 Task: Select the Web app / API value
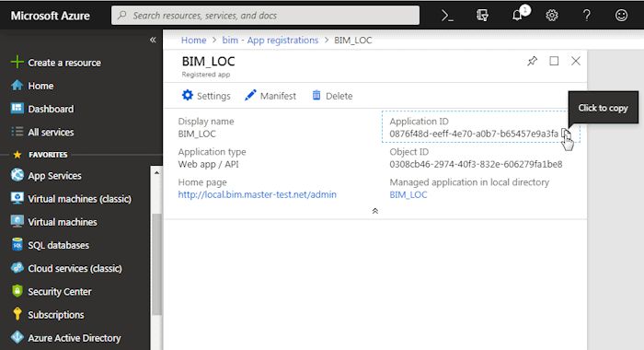(x=208, y=164)
